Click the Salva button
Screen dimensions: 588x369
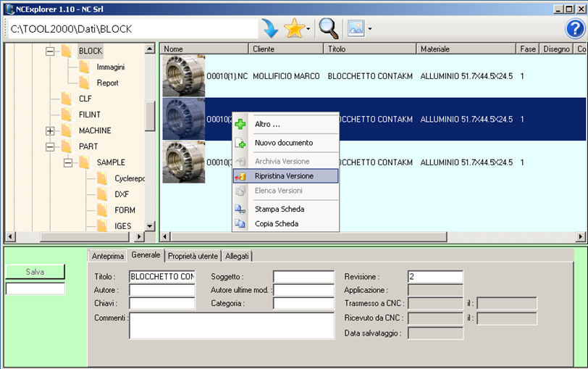35,272
